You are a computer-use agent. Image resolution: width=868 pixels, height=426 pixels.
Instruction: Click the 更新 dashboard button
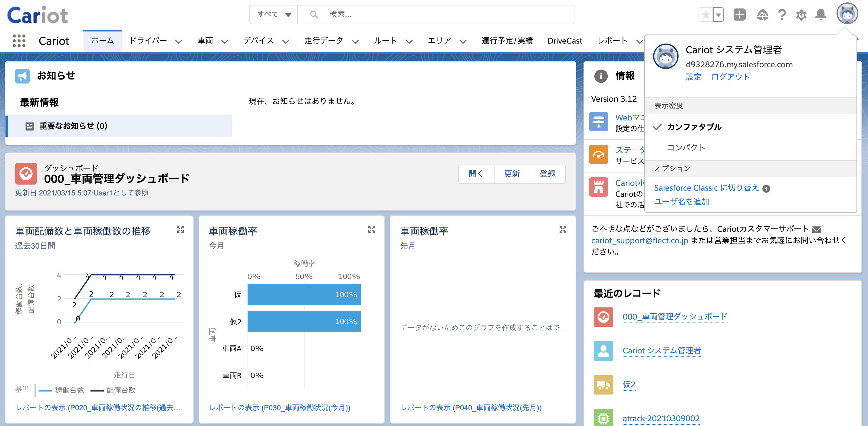[x=512, y=174]
